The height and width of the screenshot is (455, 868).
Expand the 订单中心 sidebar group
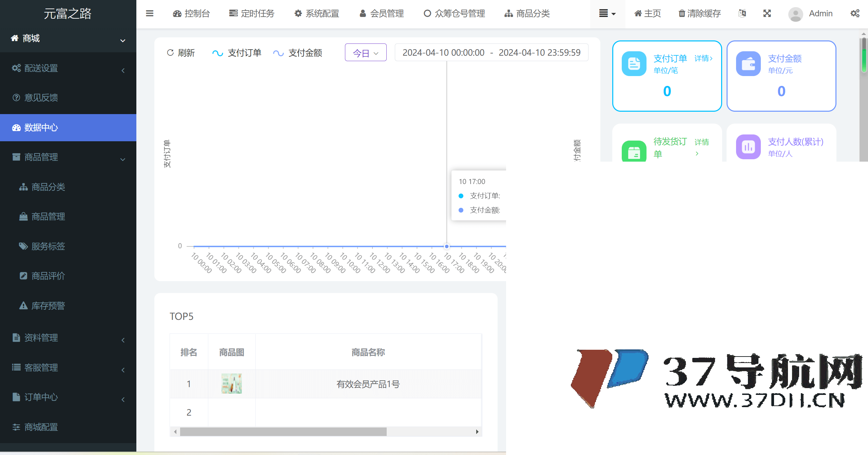pos(41,397)
